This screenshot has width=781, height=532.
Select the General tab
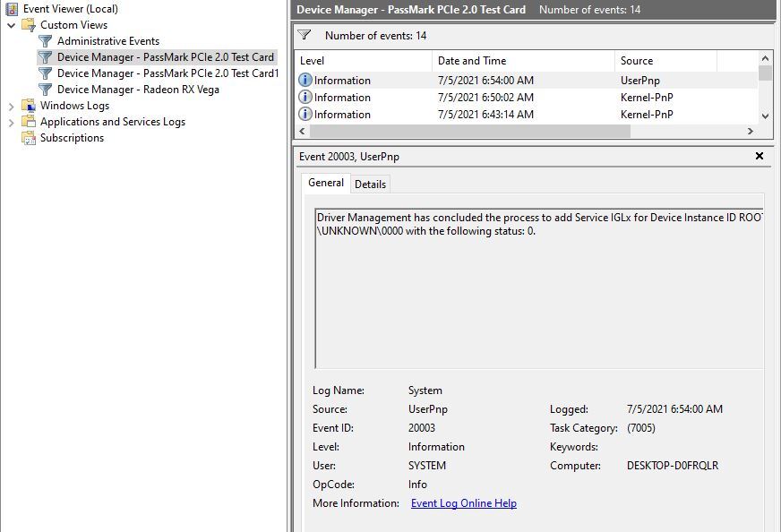(x=326, y=183)
